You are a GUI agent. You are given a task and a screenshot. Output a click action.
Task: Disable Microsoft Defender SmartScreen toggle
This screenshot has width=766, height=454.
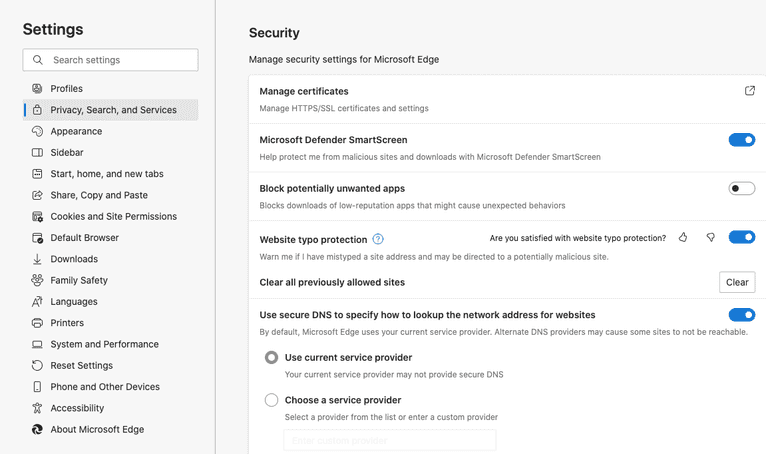click(x=741, y=140)
